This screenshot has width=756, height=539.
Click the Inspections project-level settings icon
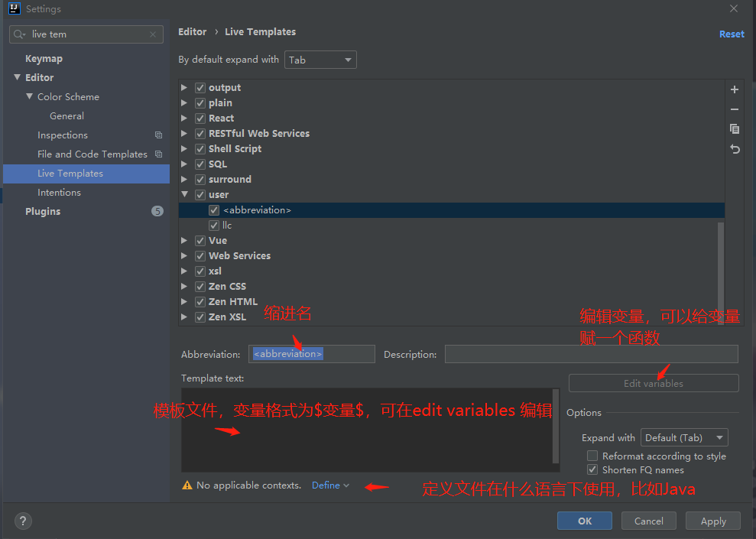(158, 135)
